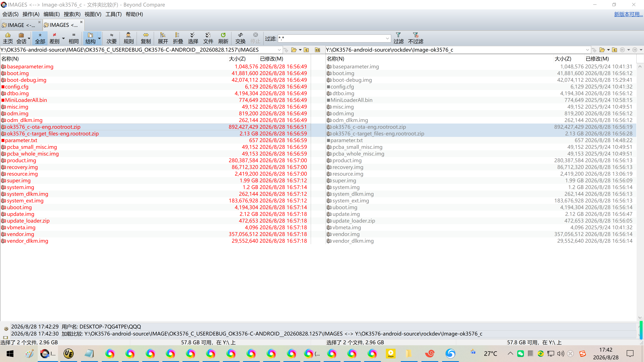The width and height of the screenshot is (644, 362).
Task: Open the Windows Start menu
Action: pyautogui.click(x=10, y=353)
